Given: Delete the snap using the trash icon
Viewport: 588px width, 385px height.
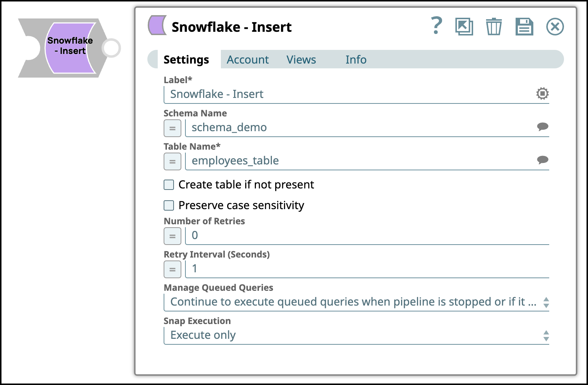Looking at the screenshot, I should pos(494,26).
